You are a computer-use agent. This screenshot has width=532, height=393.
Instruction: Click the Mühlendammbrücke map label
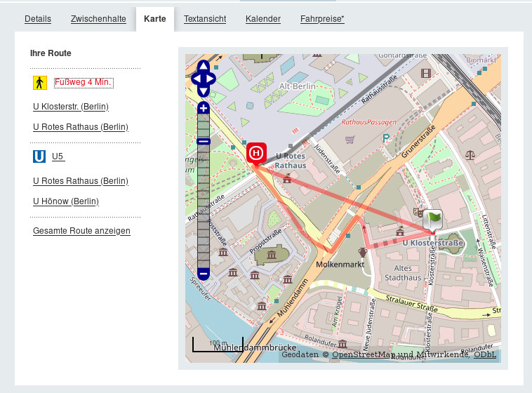[255, 347]
